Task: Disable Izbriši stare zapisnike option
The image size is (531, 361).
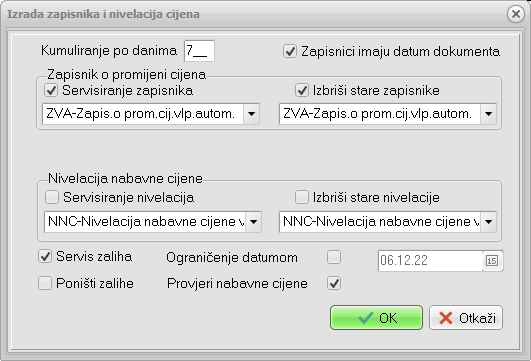Action: coord(302,90)
